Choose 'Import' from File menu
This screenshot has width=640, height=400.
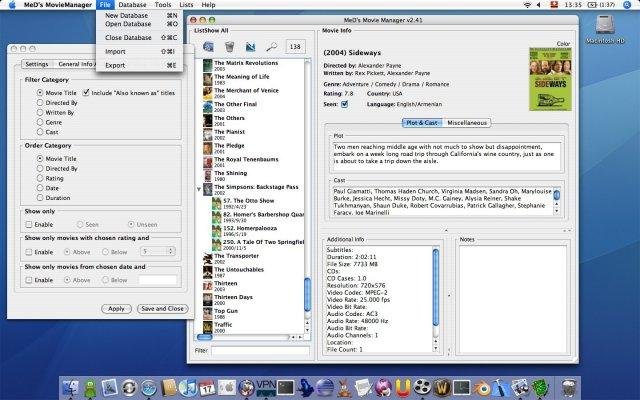click(140, 51)
